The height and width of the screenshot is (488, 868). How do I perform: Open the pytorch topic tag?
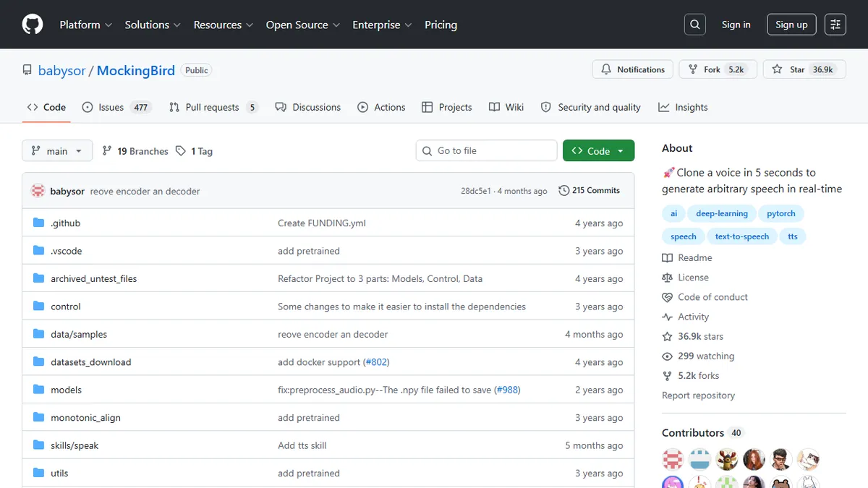[781, 213]
